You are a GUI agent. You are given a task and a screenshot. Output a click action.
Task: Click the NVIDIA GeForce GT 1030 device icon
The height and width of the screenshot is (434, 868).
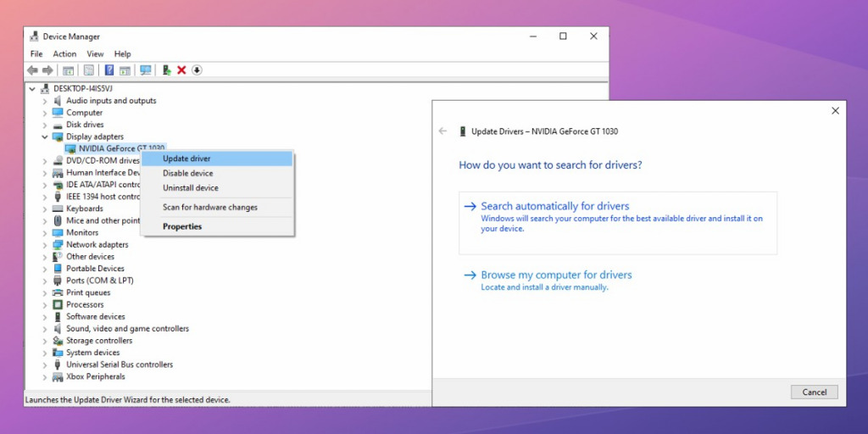click(x=70, y=148)
